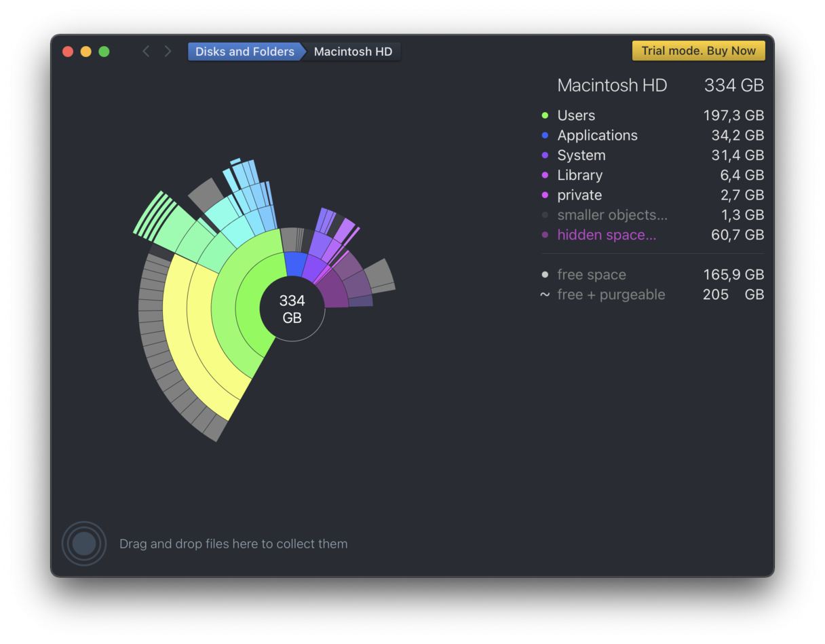Select the Macintosh HD breadcrumb
The height and width of the screenshot is (644, 825).
353,52
